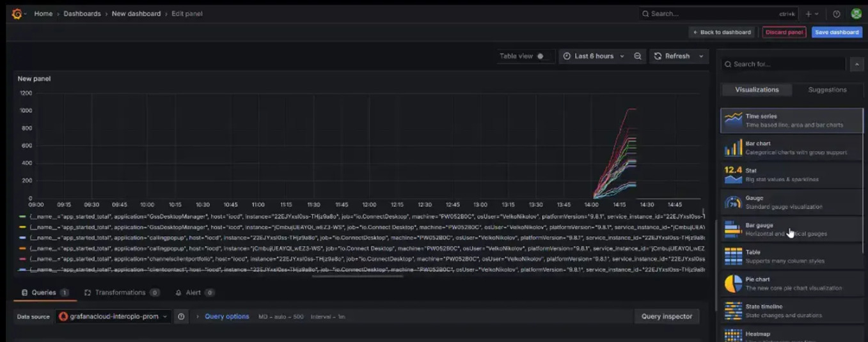Screen dimensions: 868x342
Task: Click the zoom out time range icon
Action: [x=638, y=56]
